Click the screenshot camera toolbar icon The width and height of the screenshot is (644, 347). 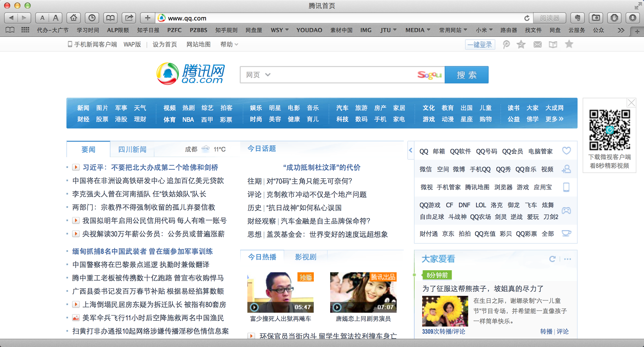(596, 18)
